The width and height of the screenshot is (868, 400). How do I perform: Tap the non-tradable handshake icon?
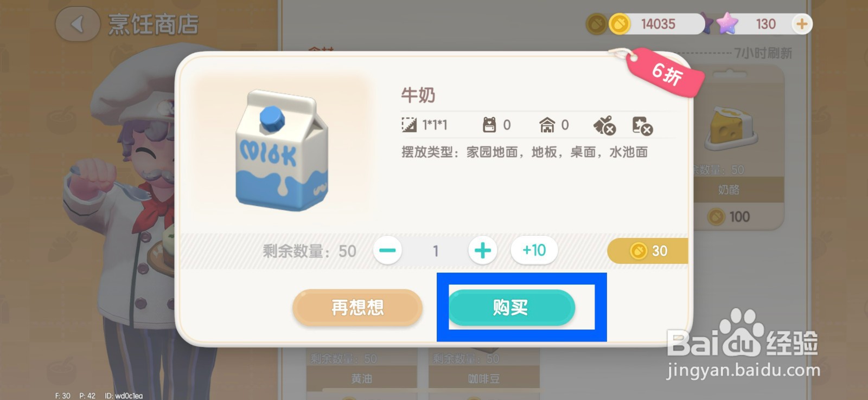[x=604, y=126]
